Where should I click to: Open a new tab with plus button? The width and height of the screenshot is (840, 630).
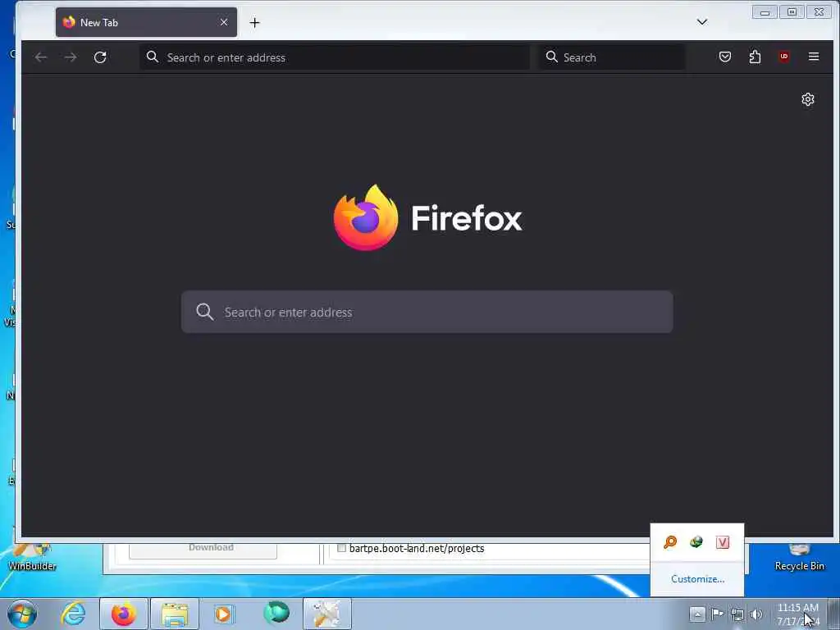coord(254,22)
